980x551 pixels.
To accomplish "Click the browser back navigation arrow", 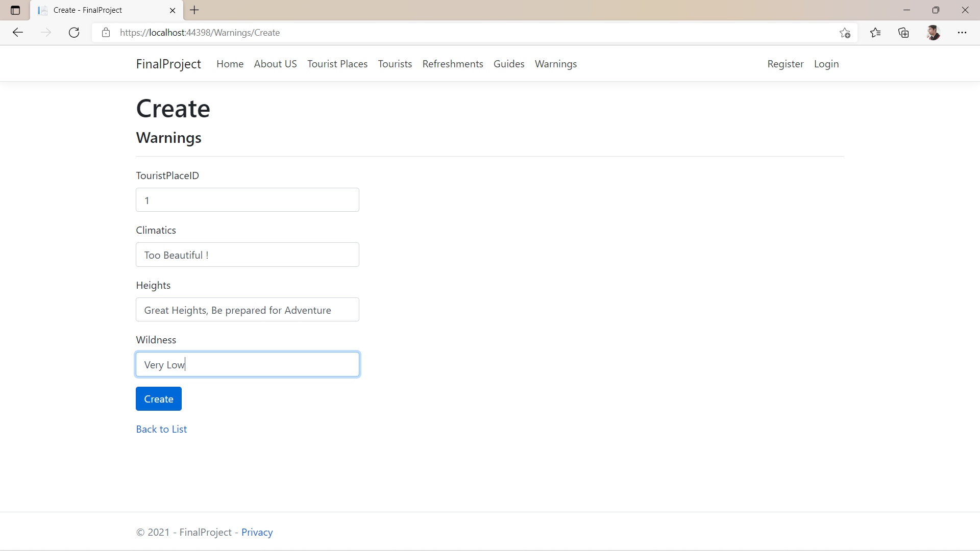I will [x=18, y=32].
